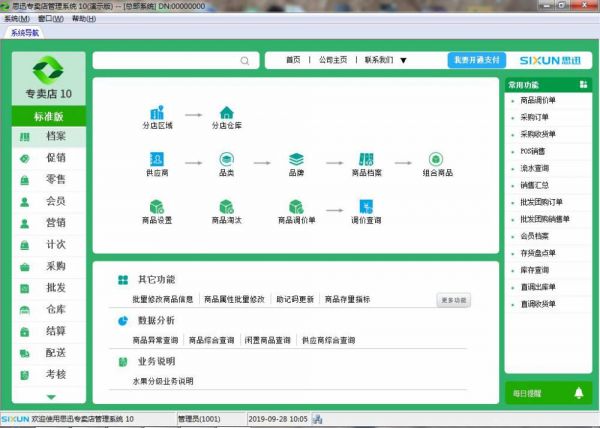Select 仓库 in the left sidebar

point(49,309)
